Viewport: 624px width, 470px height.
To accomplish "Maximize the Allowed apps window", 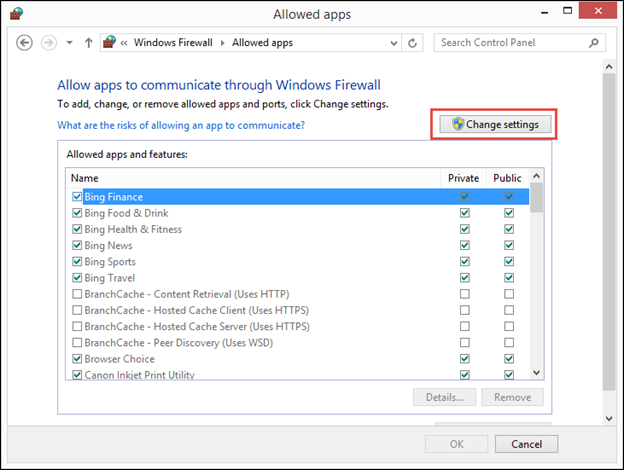I will [567, 11].
